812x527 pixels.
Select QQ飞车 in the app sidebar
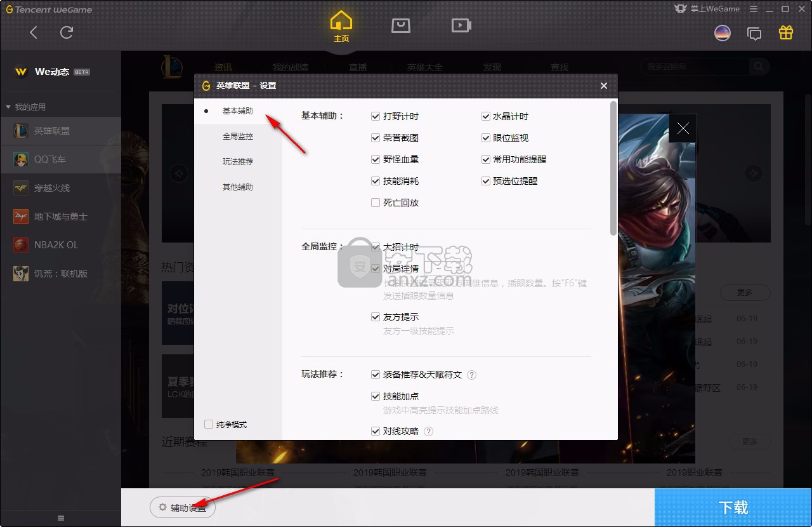(60, 159)
